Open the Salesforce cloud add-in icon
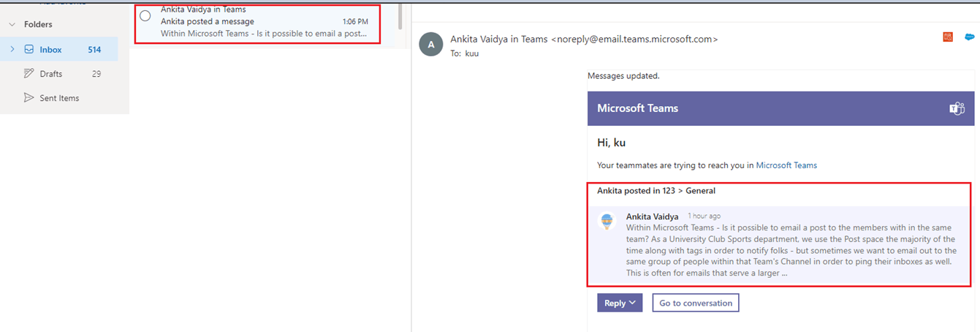980x332 pixels. pos(970,37)
